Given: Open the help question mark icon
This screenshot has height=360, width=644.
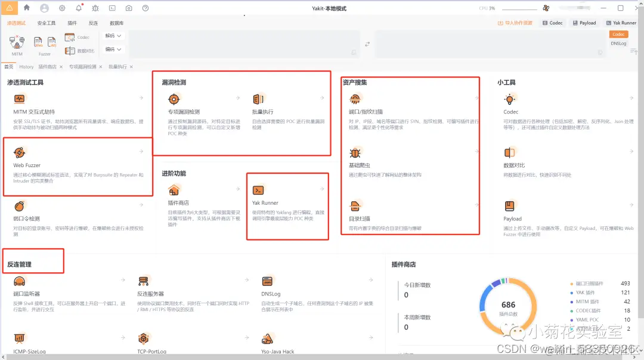Looking at the screenshot, I should (x=145, y=8).
